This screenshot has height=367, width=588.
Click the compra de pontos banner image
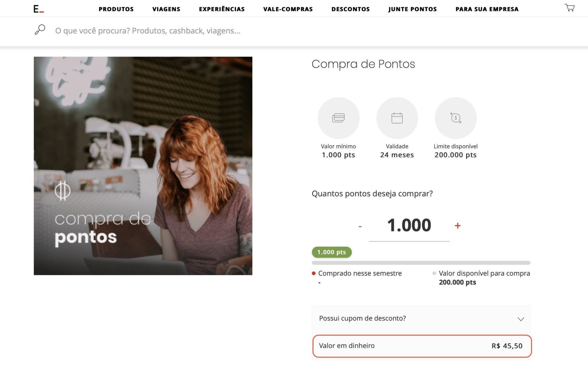coord(143,166)
